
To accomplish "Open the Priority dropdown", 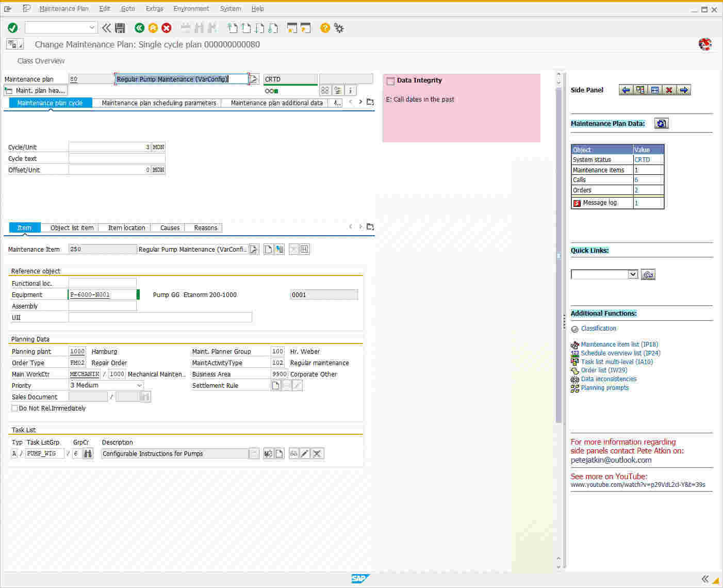I will pos(139,385).
